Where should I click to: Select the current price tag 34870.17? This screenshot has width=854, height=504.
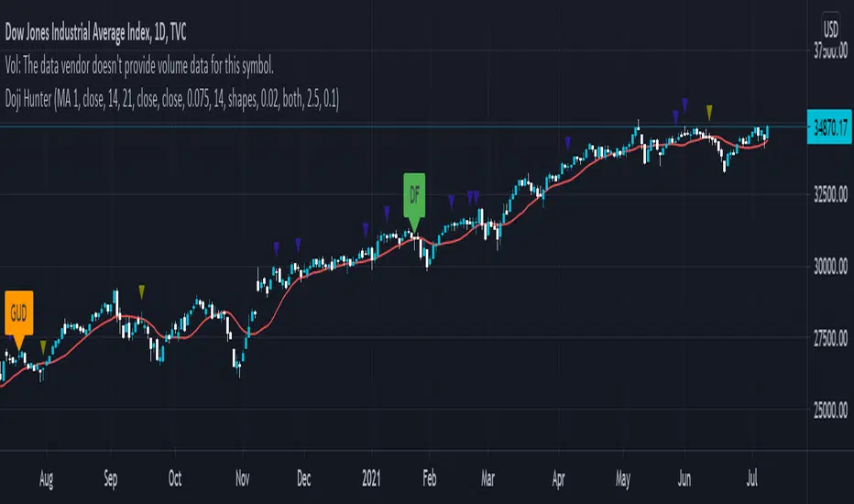830,127
